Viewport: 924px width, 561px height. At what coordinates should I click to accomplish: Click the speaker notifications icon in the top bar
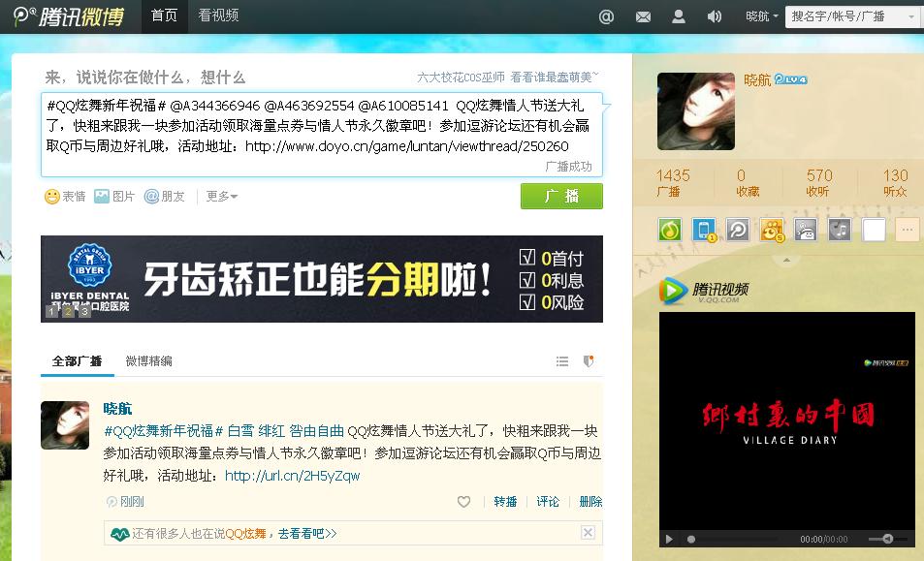[x=714, y=16]
